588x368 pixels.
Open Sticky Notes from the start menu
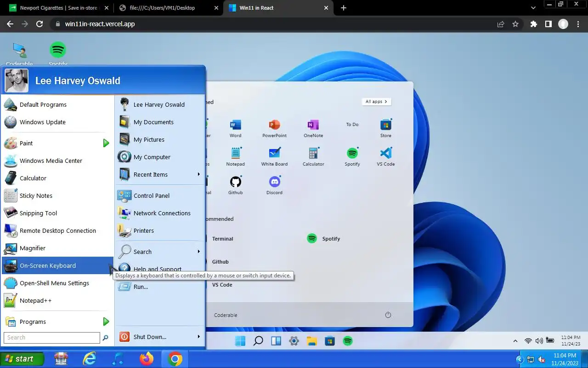(x=57, y=195)
